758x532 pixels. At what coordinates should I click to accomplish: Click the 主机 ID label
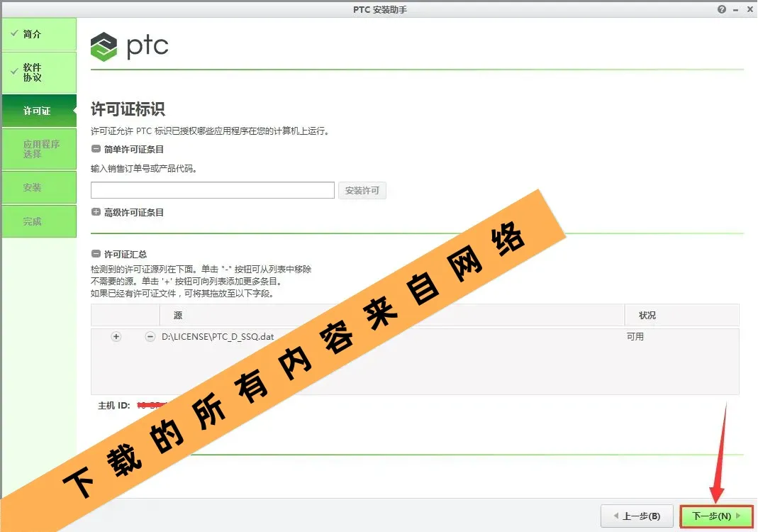tap(114, 405)
